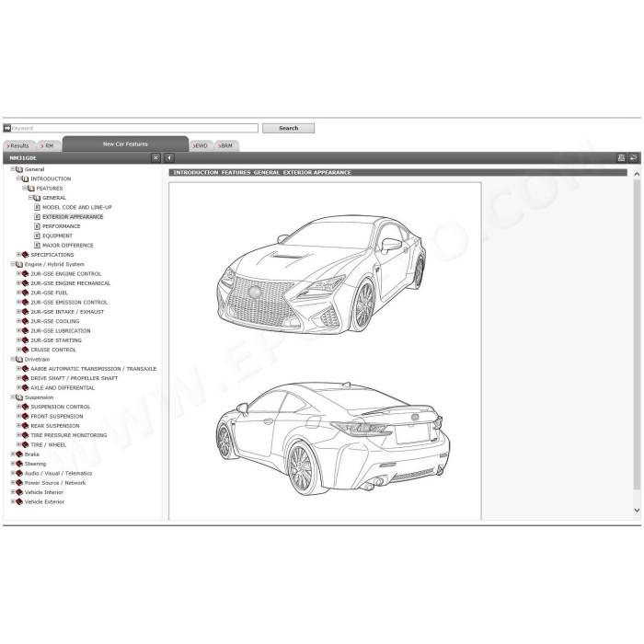Screen dimensions: 644x644
Task: Click the rear view car illustration
Action: click(333, 438)
